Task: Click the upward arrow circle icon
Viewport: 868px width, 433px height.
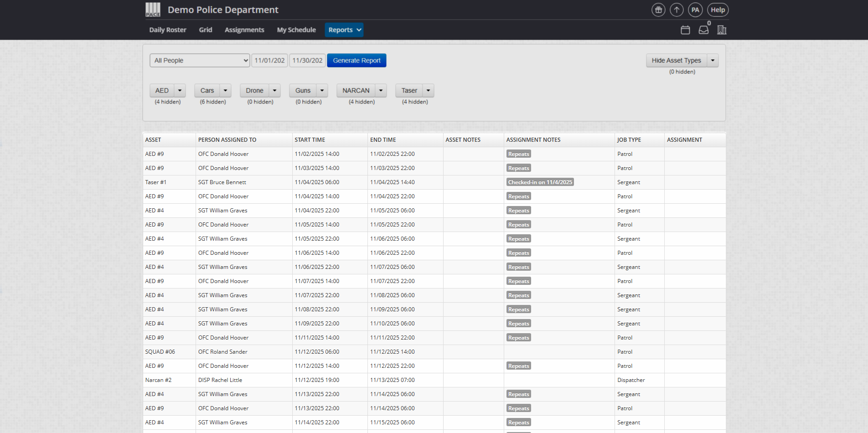Action: coord(677,10)
